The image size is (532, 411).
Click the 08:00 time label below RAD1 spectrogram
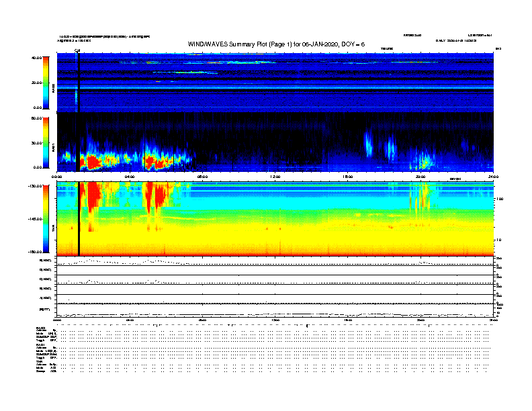[202, 177]
